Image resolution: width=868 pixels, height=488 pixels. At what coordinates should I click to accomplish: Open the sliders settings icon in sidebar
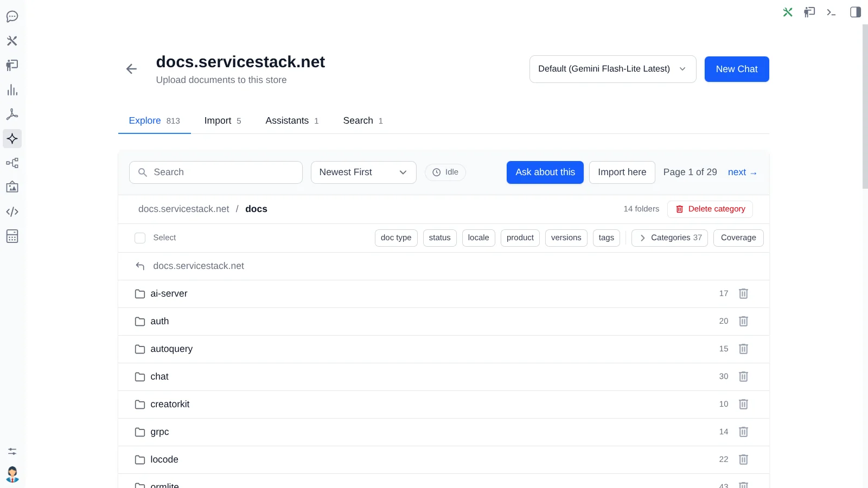point(12,451)
